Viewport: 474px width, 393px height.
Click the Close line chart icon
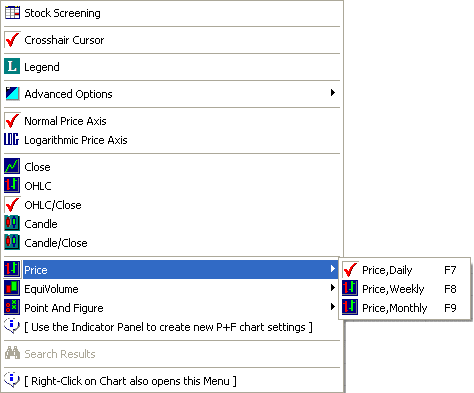pos(12,166)
